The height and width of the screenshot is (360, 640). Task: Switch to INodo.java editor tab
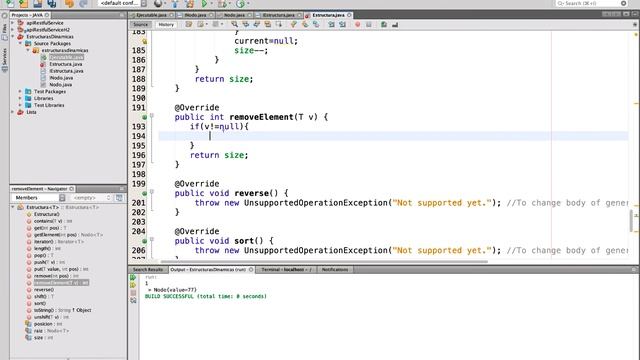196,15
